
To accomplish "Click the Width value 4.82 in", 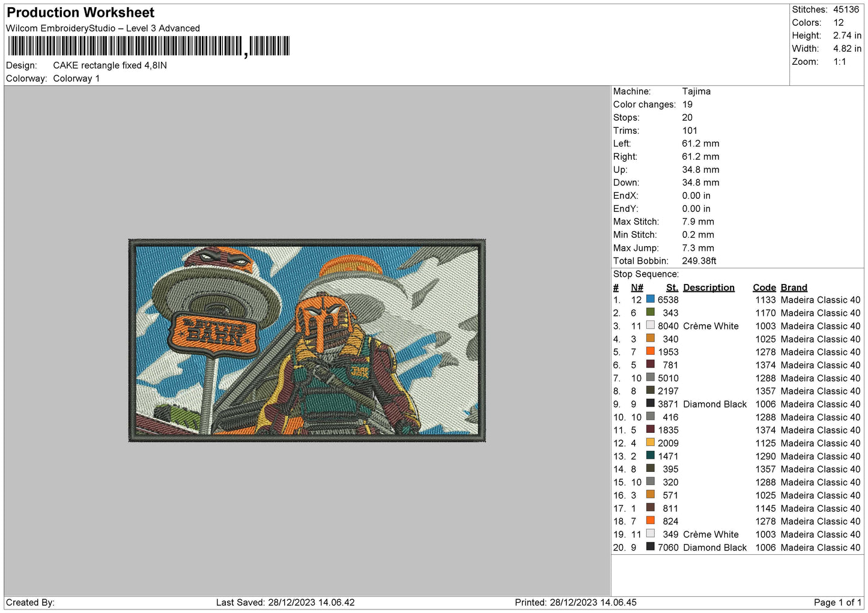I will tap(847, 49).
